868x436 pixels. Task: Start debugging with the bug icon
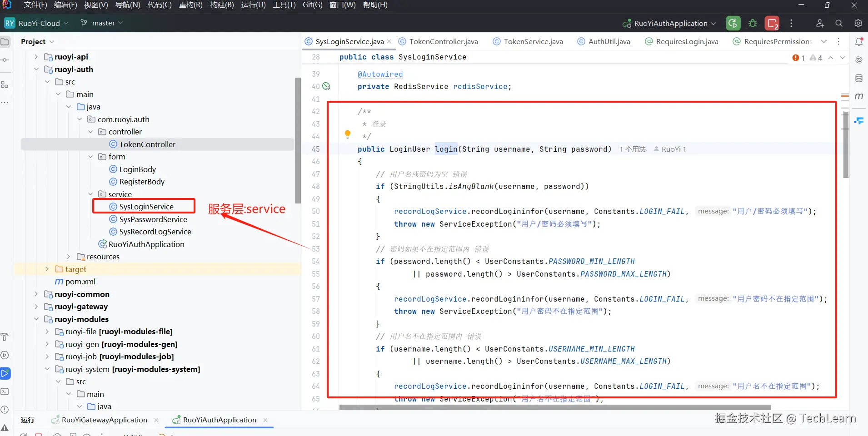(x=753, y=23)
